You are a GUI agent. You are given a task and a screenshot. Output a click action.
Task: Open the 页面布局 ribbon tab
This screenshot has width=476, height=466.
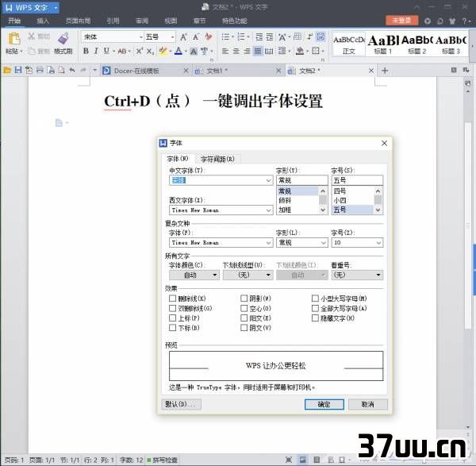point(78,21)
